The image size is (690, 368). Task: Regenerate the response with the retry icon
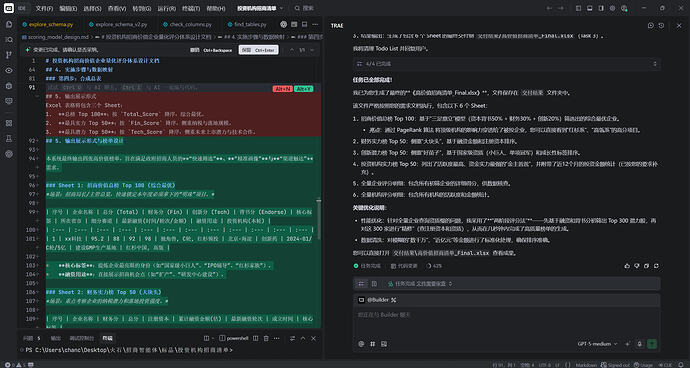(656, 266)
